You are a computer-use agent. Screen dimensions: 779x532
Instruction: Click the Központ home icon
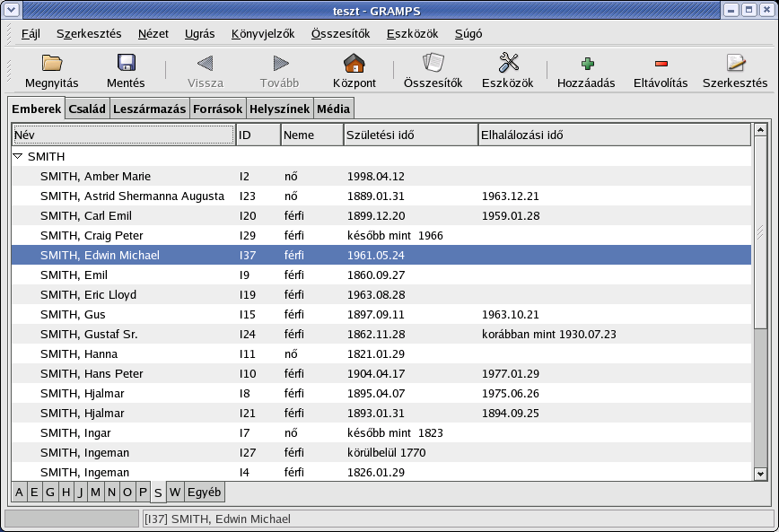click(x=354, y=64)
